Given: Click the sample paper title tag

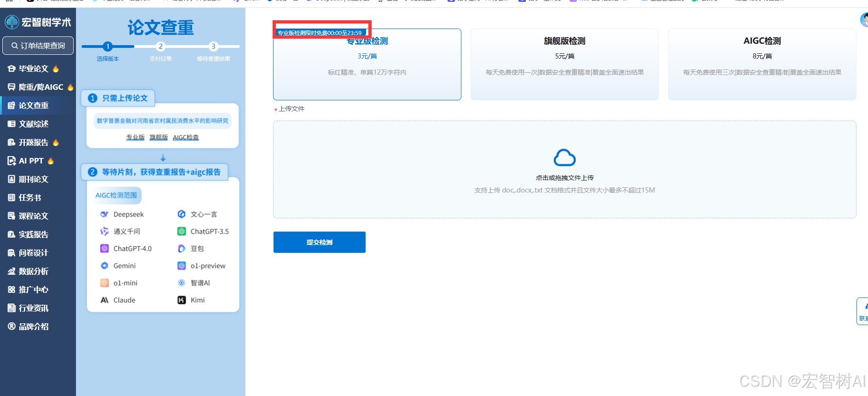Looking at the screenshot, I should [163, 121].
